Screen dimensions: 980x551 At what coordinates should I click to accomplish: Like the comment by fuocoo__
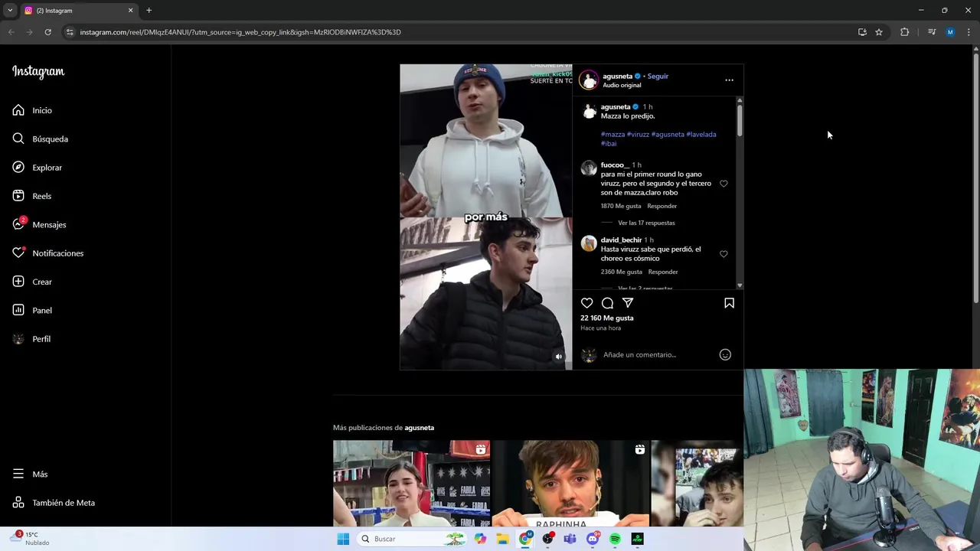coord(724,184)
